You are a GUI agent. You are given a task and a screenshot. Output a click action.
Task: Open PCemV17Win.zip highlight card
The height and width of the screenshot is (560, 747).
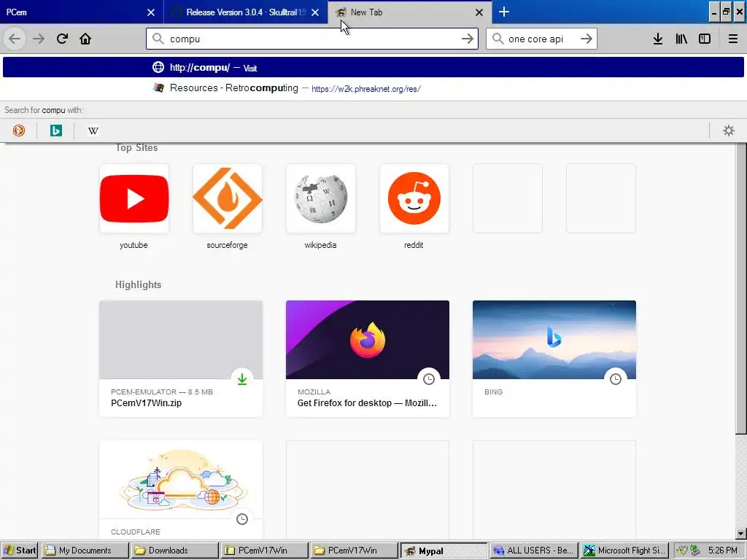point(181,359)
